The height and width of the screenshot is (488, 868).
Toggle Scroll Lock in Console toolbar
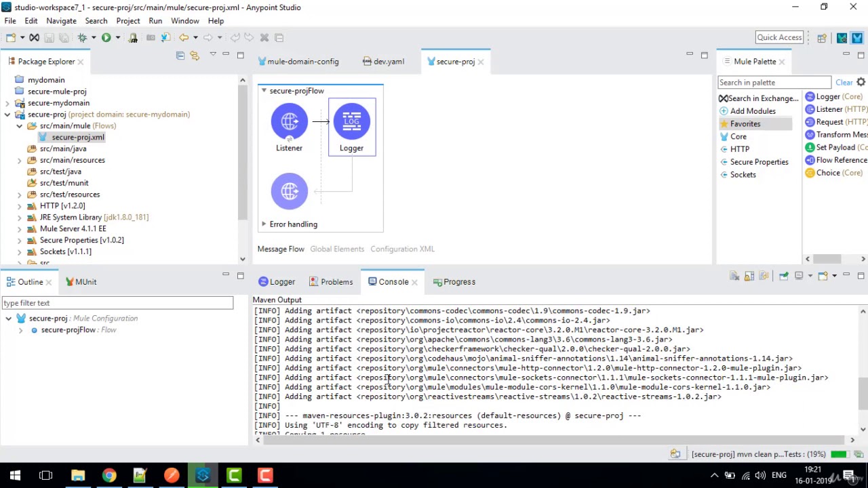pos(749,276)
